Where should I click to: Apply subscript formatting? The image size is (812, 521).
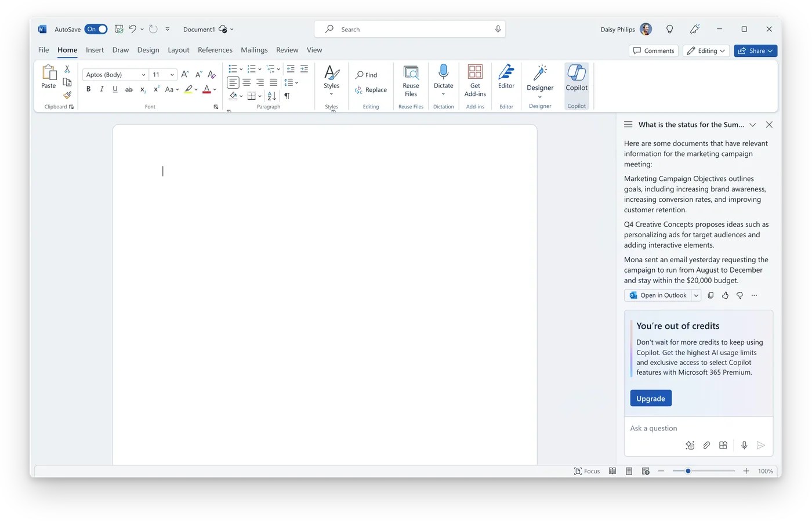click(143, 89)
